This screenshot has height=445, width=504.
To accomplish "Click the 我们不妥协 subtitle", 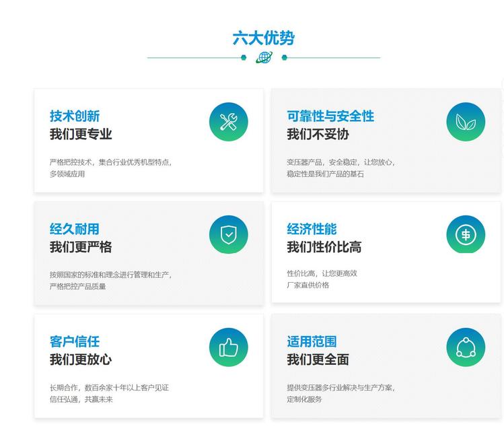I will pos(318,134).
